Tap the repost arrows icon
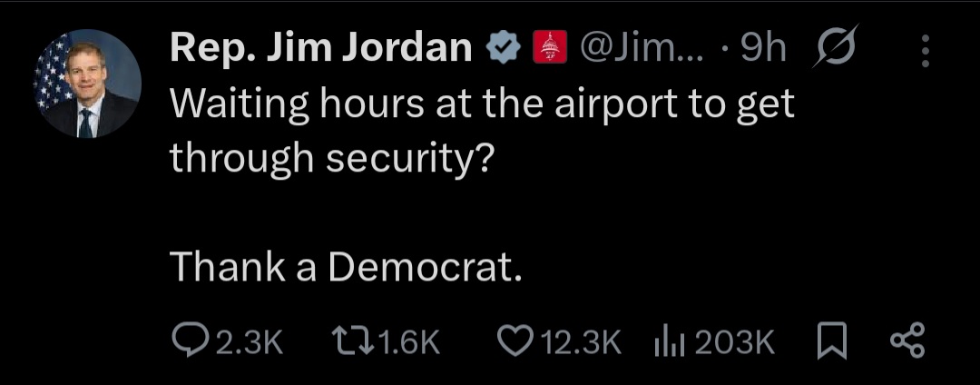980x385 pixels. pos(349,341)
